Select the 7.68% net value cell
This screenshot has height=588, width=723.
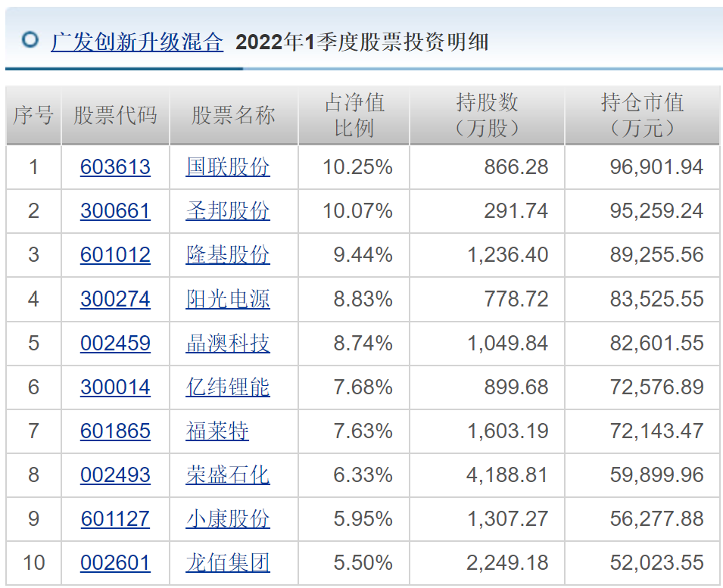354,387
